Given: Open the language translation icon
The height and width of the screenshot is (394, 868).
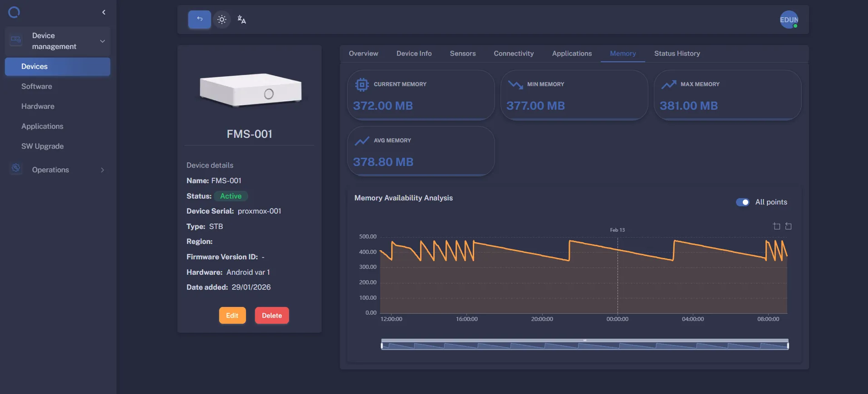Looking at the screenshot, I should point(242,19).
